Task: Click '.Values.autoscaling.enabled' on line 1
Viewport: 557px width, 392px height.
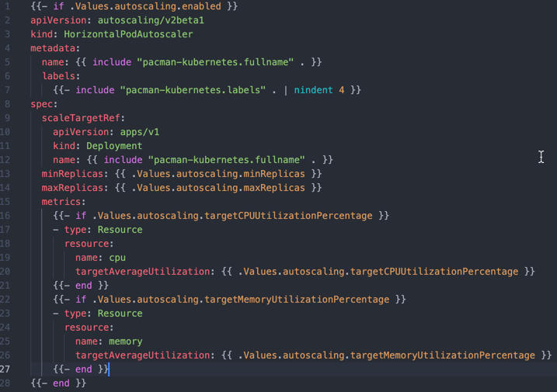Action: 145,6
